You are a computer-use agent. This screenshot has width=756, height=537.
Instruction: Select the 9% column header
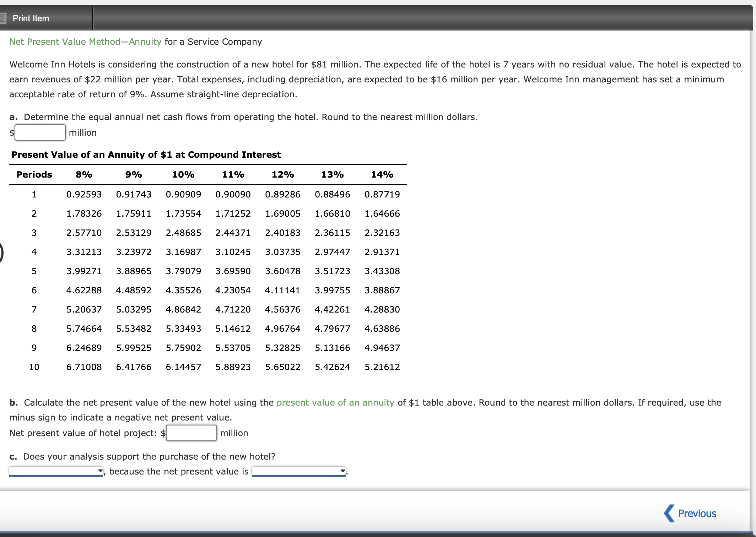pos(134,174)
